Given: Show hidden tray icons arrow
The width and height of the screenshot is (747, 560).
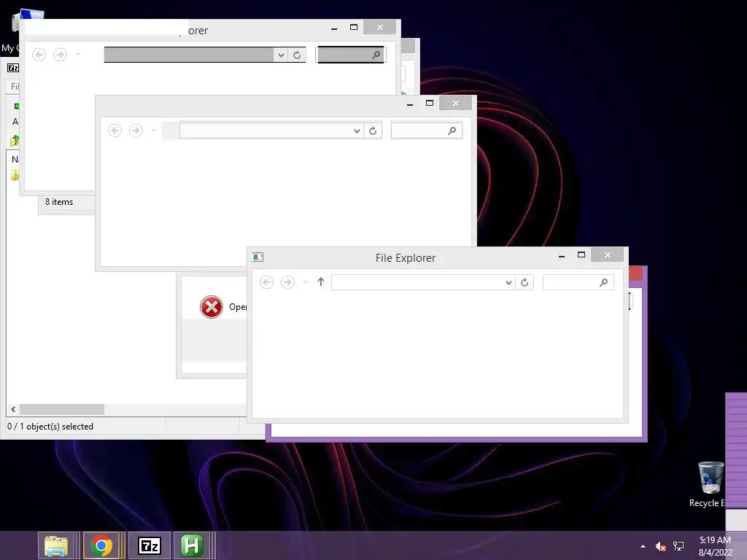Looking at the screenshot, I should [x=643, y=546].
